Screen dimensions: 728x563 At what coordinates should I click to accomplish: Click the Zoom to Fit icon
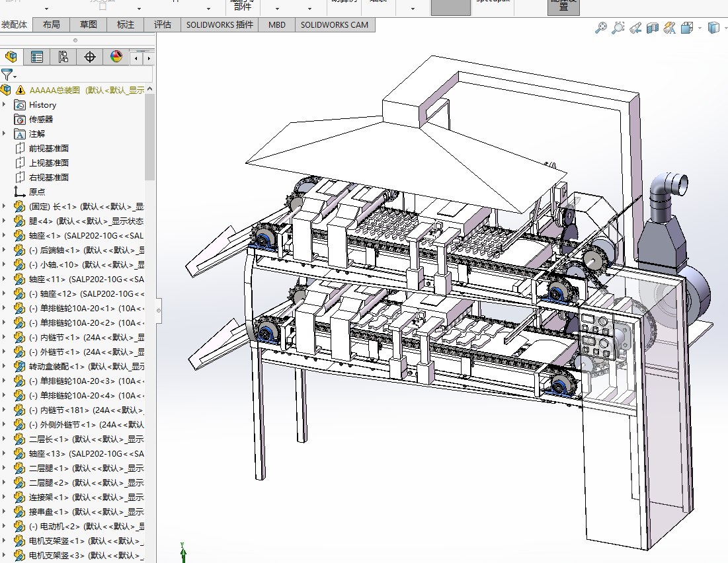pyautogui.click(x=600, y=28)
